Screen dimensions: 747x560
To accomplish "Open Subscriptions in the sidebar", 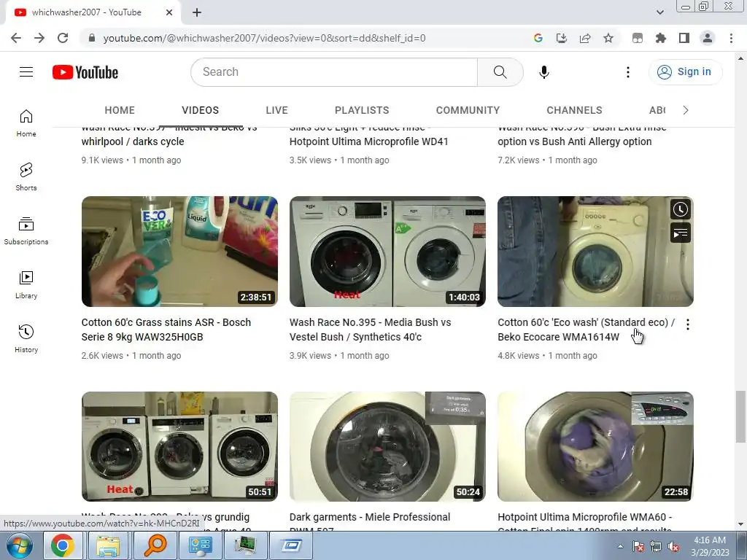I will 26,231.
